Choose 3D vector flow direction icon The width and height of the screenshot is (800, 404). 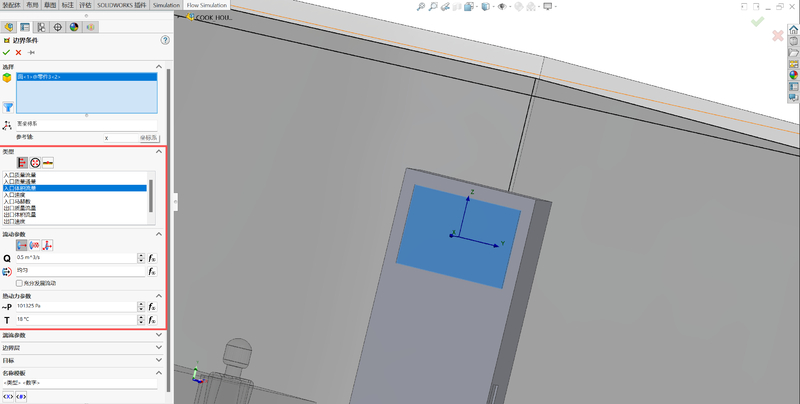click(x=47, y=245)
